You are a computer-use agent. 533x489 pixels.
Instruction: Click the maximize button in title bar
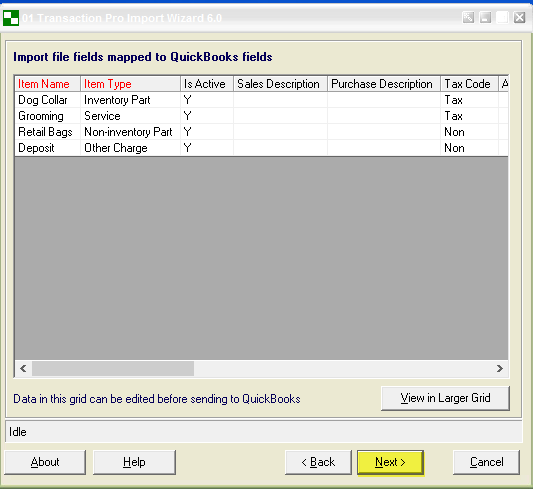point(502,17)
